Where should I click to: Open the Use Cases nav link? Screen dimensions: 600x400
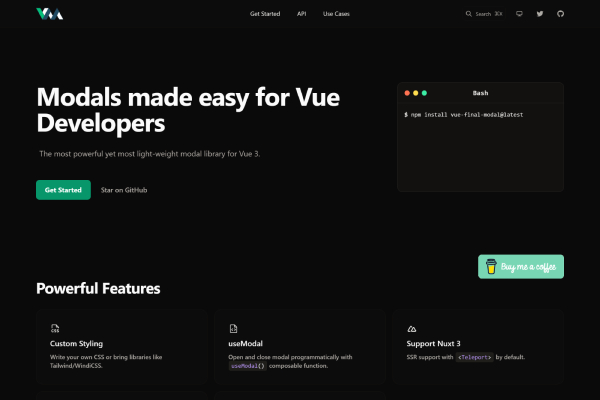point(336,14)
